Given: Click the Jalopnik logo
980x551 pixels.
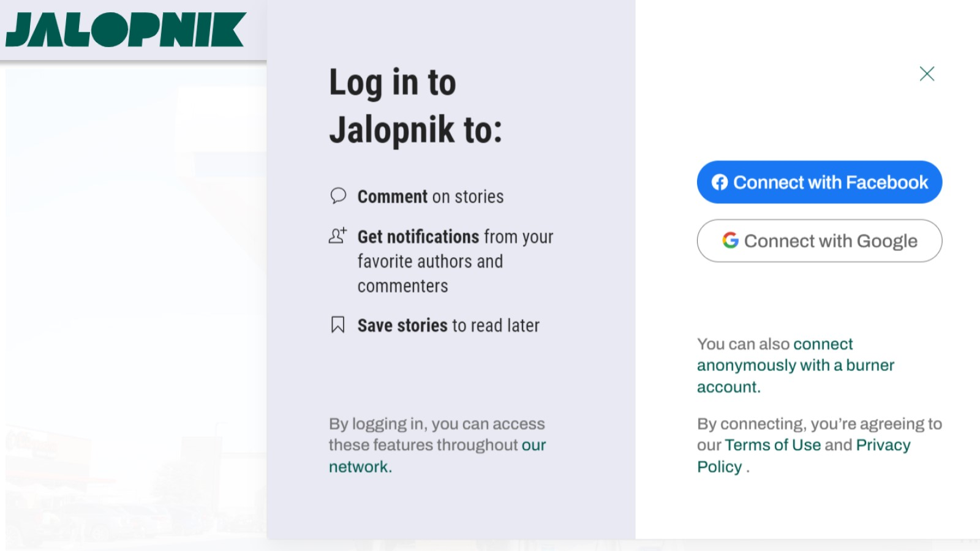Looking at the screenshot, I should coord(126,29).
